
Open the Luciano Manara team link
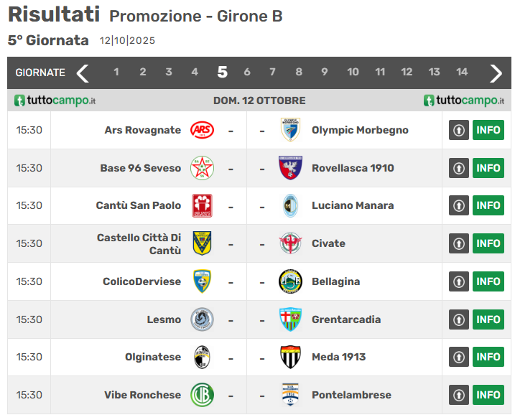click(x=353, y=205)
